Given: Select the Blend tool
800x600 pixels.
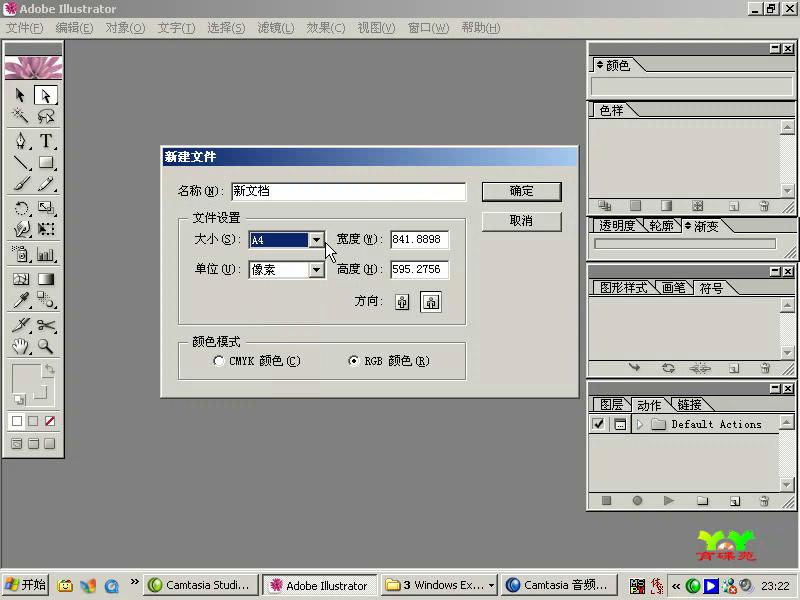Looking at the screenshot, I should pyautogui.click(x=46, y=300).
